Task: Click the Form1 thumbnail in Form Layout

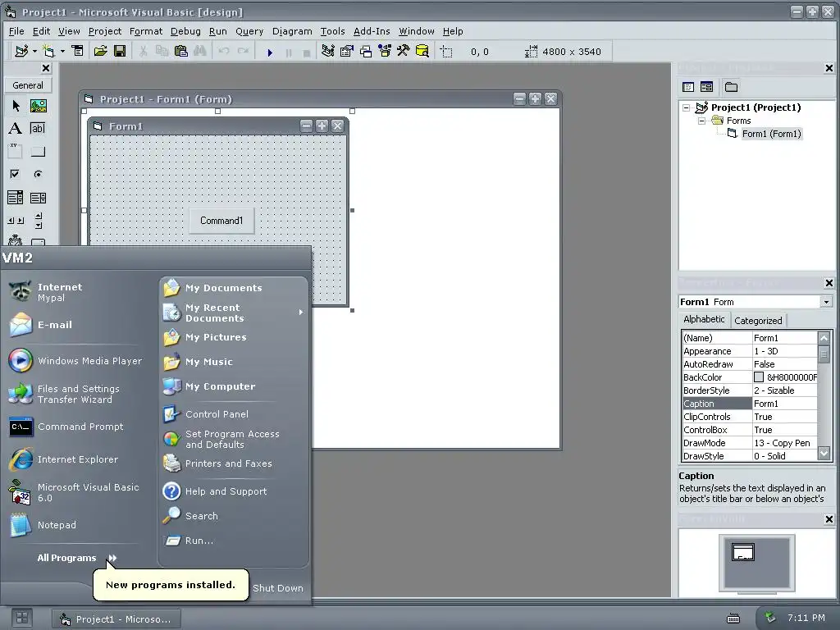Action: click(743, 552)
